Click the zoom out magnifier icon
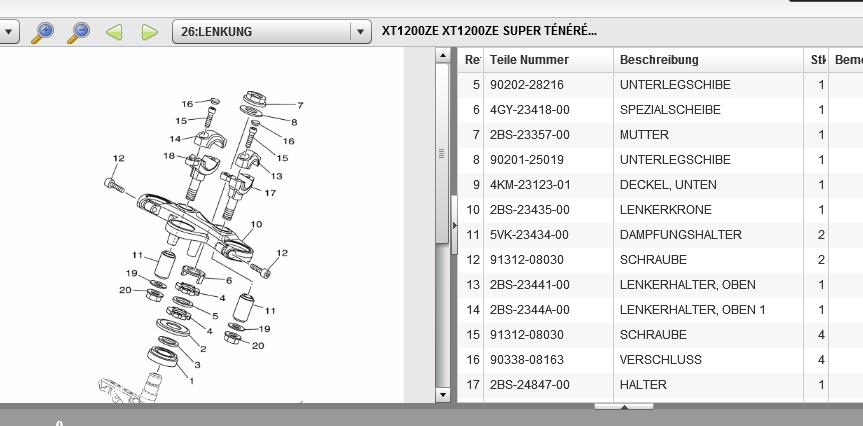The width and height of the screenshot is (863, 426). pos(78,32)
